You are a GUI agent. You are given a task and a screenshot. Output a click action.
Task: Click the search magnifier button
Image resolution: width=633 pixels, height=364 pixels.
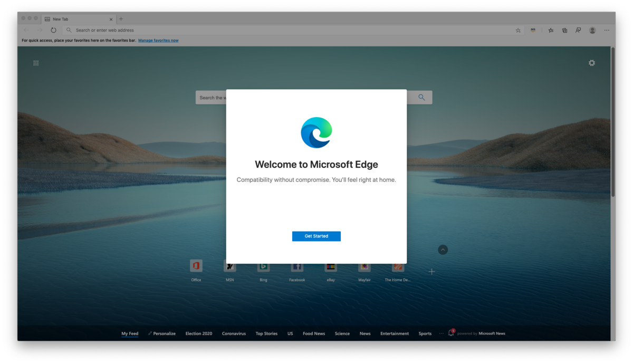coord(421,97)
